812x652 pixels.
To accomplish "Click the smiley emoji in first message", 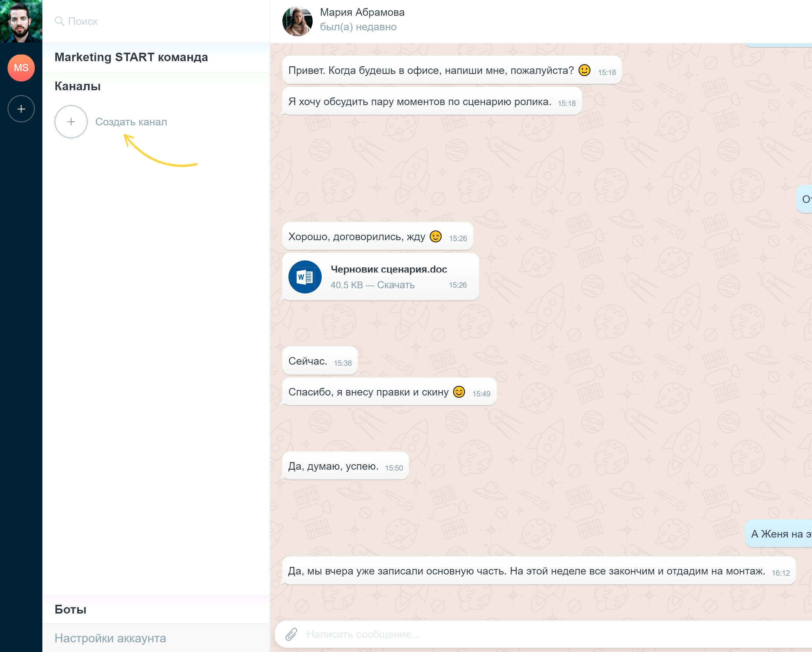I will point(584,70).
